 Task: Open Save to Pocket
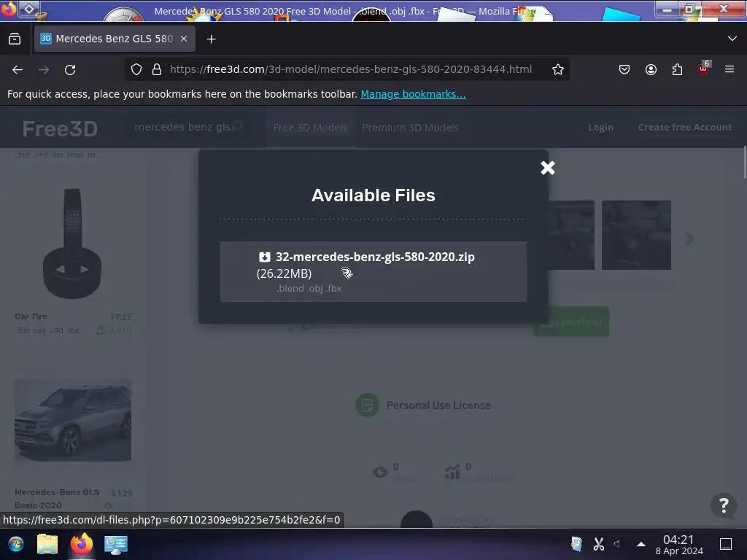pyautogui.click(x=624, y=69)
